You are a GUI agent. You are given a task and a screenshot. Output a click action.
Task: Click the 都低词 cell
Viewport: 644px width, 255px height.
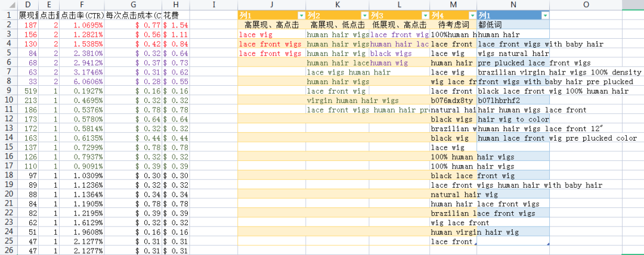coord(513,25)
